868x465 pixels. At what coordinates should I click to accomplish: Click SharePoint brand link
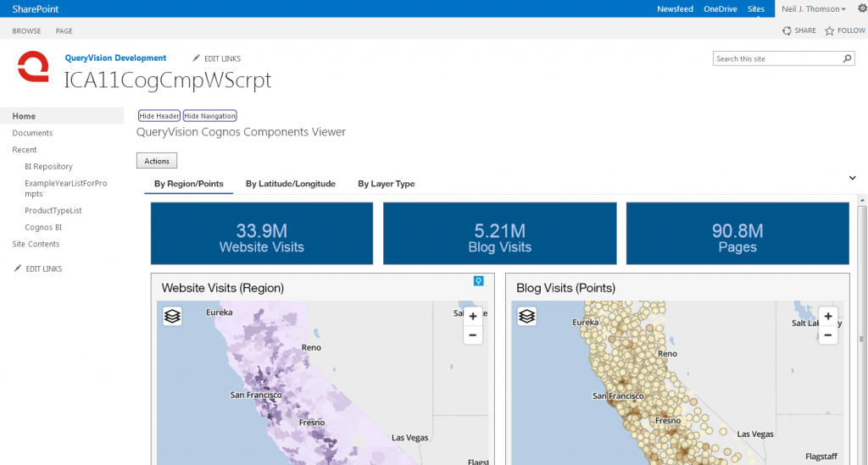[x=36, y=8]
